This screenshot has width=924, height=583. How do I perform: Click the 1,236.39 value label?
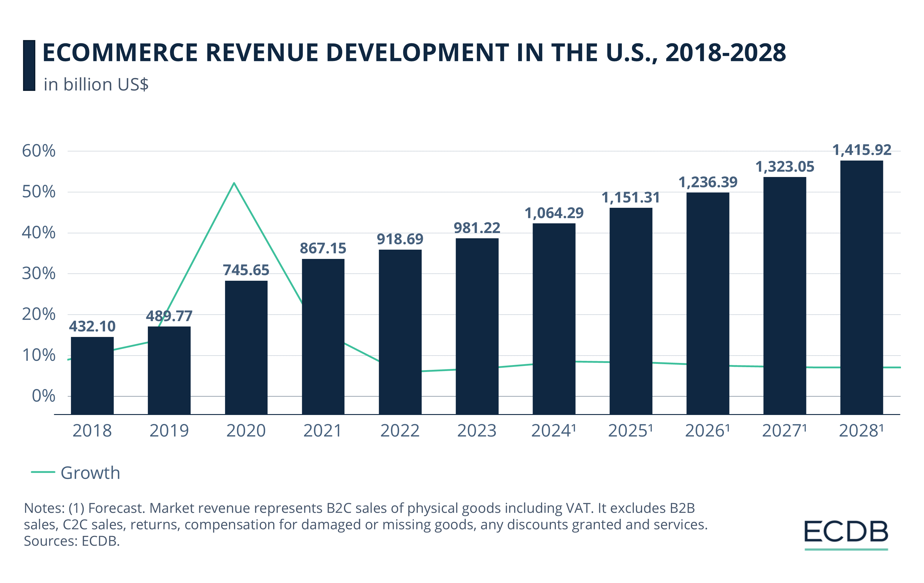tap(708, 182)
